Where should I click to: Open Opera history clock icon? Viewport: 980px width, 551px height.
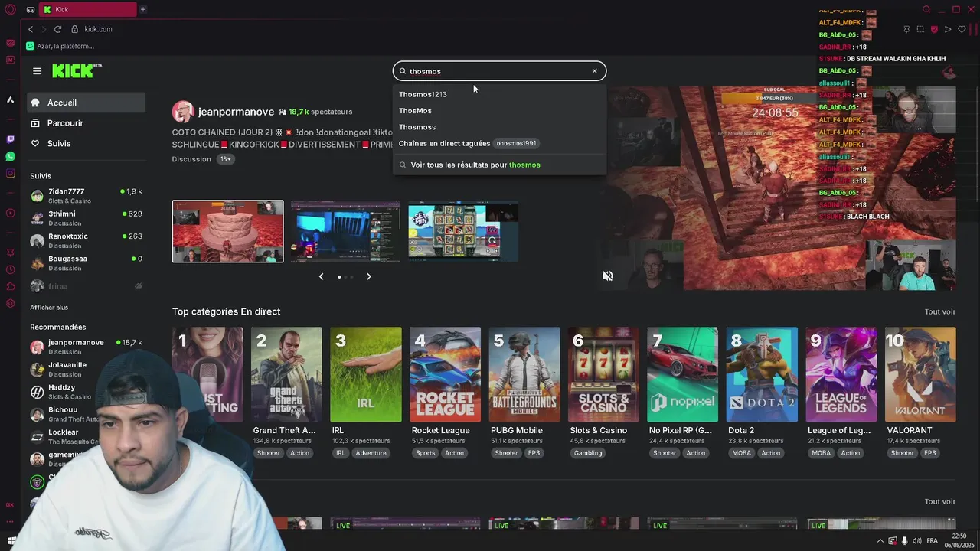(10, 269)
